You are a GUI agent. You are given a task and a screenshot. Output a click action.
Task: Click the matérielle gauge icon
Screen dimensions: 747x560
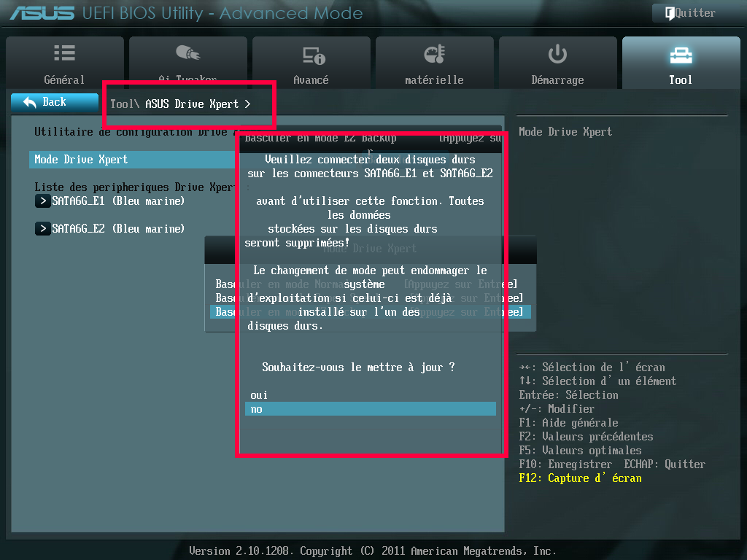click(x=435, y=54)
